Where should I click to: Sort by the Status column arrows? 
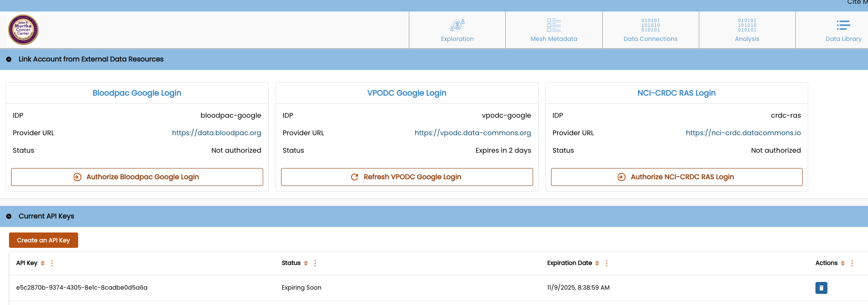click(306, 263)
